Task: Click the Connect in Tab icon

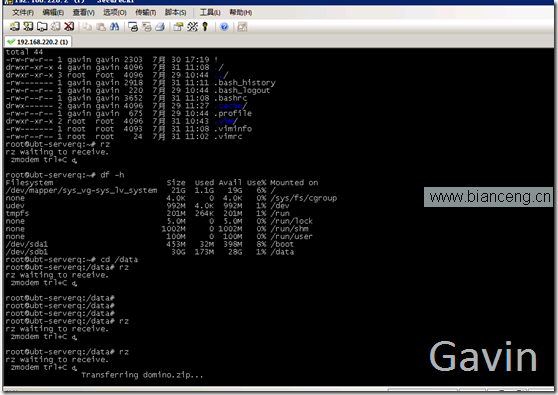Action: click(42, 26)
